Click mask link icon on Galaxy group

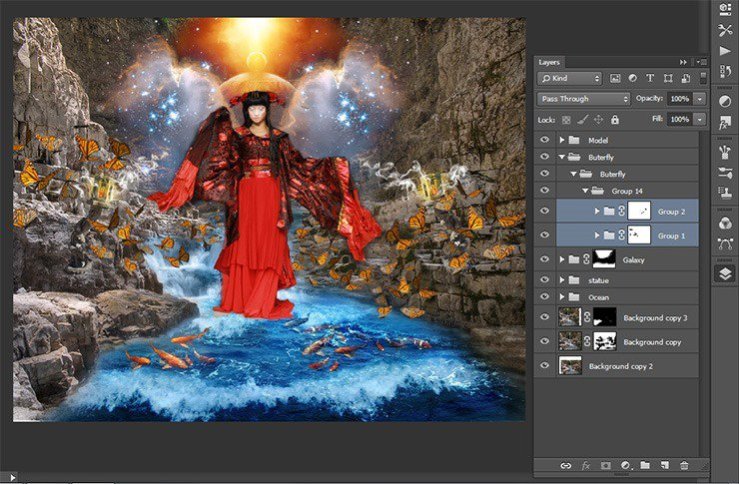pos(586,259)
